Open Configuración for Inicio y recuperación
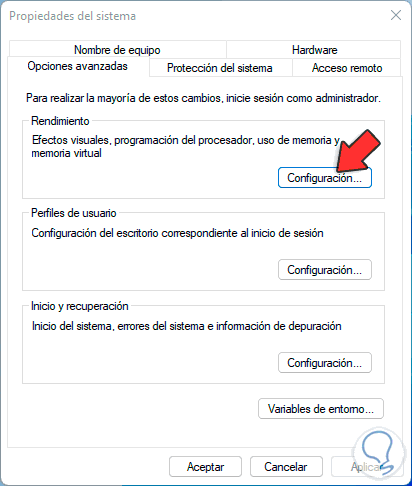This screenshot has width=412, height=486. point(325,363)
